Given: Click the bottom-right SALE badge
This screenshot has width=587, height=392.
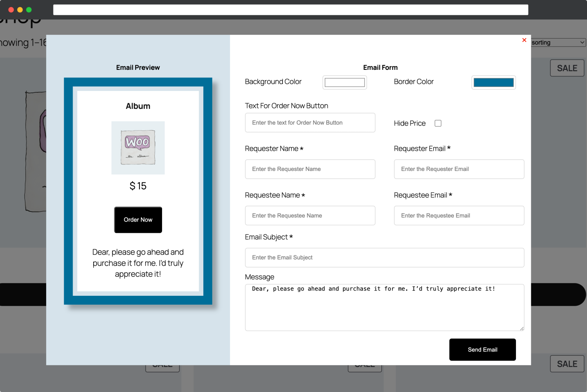Looking at the screenshot, I should (x=567, y=363).
